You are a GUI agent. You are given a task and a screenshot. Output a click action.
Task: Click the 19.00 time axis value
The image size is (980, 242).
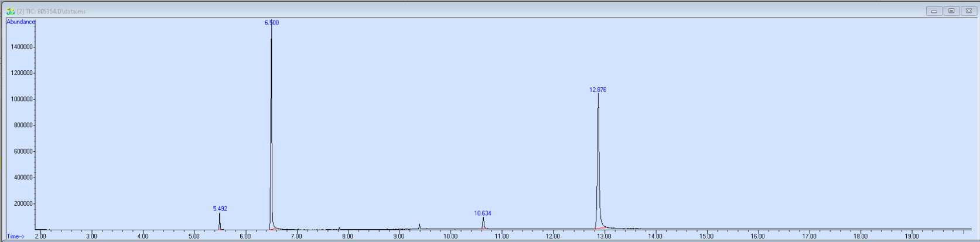point(911,236)
